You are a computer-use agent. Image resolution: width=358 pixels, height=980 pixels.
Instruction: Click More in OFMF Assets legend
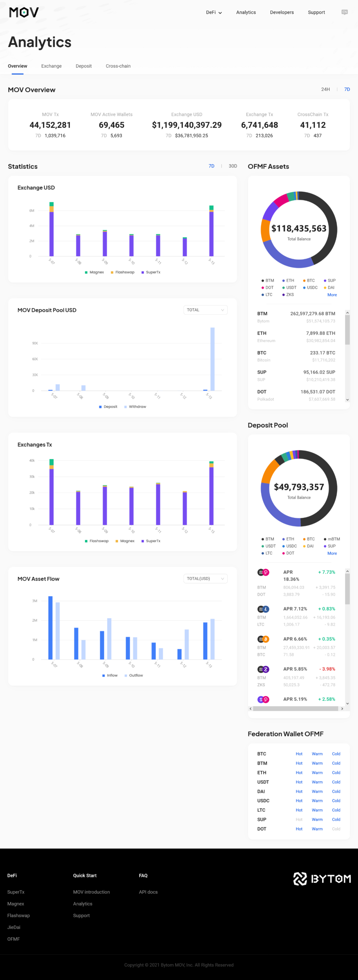pyautogui.click(x=332, y=295)
